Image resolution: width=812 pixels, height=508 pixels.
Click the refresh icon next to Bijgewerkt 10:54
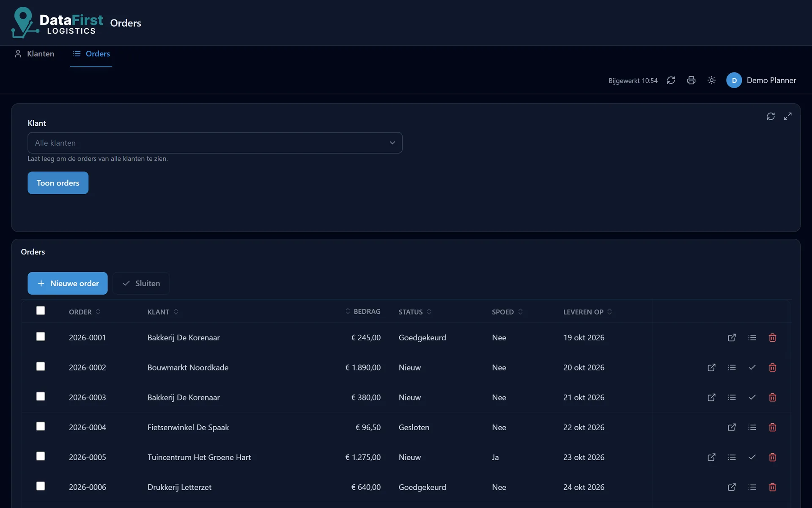pos(671,80)
